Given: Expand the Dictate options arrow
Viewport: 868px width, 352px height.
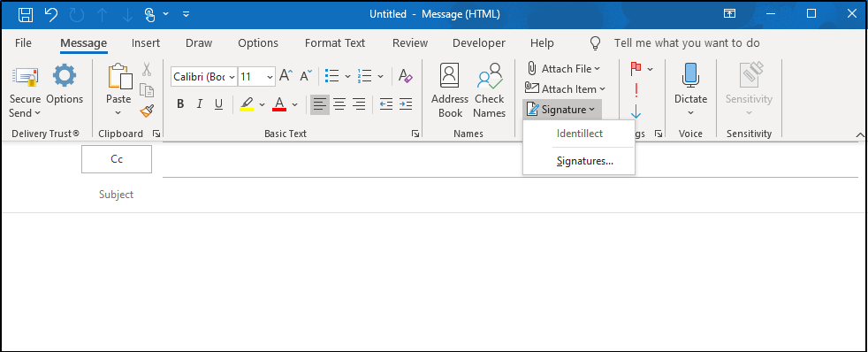Looking at the screenshot, I should [x=691, y=113].
